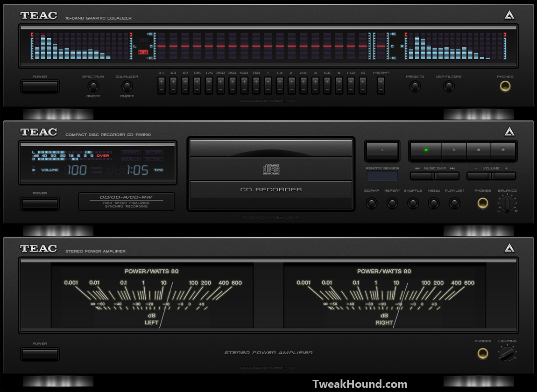Click the volume 100 readout in CD display
This screenshot has width=537, height=392.
(76, 170)
